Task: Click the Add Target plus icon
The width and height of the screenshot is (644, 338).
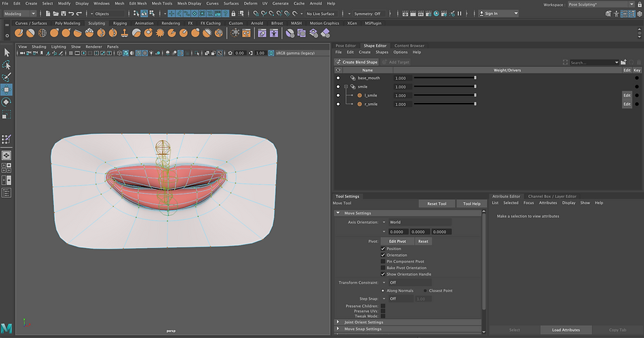Action: coord(385,62)
